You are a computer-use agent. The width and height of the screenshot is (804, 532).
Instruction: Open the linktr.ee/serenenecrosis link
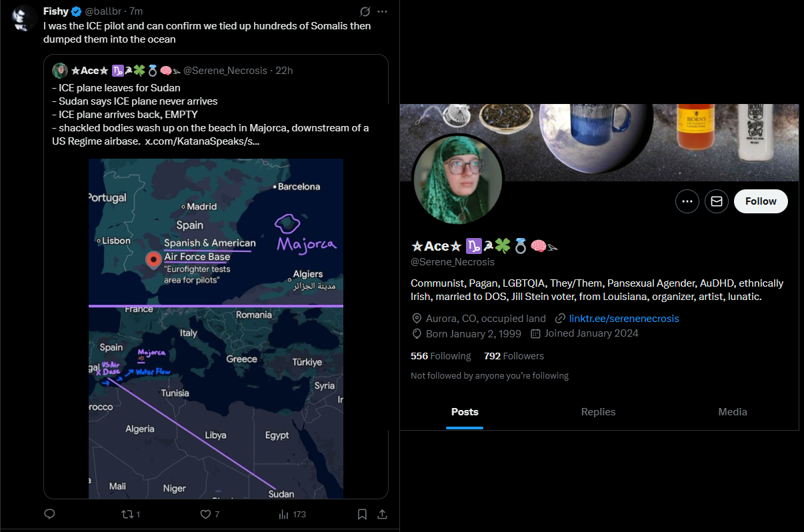click(624, 318)
